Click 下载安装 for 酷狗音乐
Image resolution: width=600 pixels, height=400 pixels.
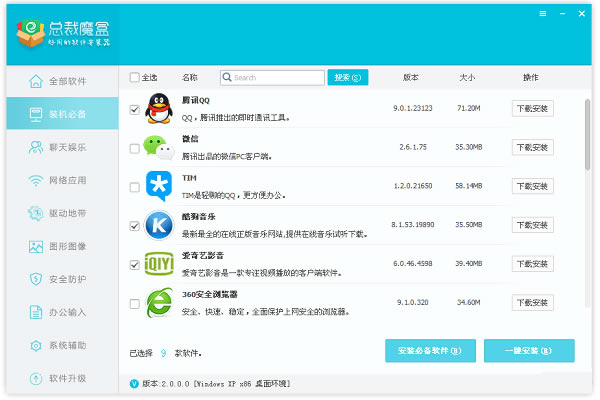point(532,225)
